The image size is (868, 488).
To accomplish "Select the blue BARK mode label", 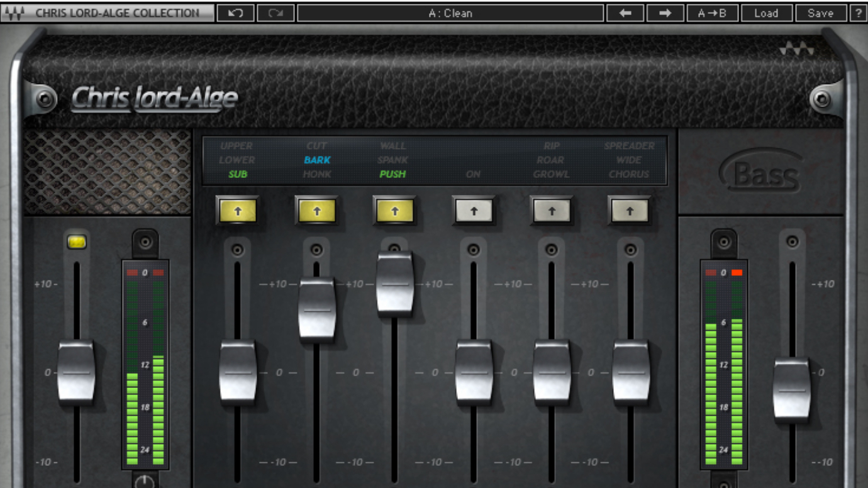I will tap(317, 160).
